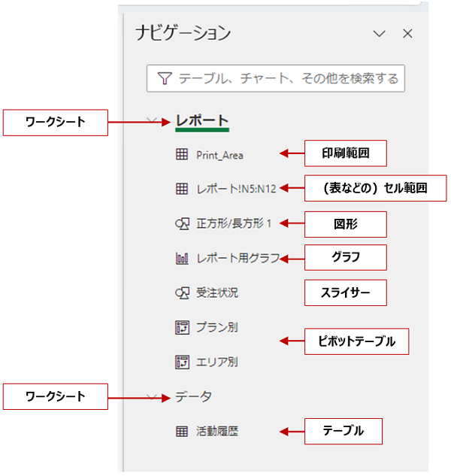Click the レポート用グラフ chart icon

[182, 259]
